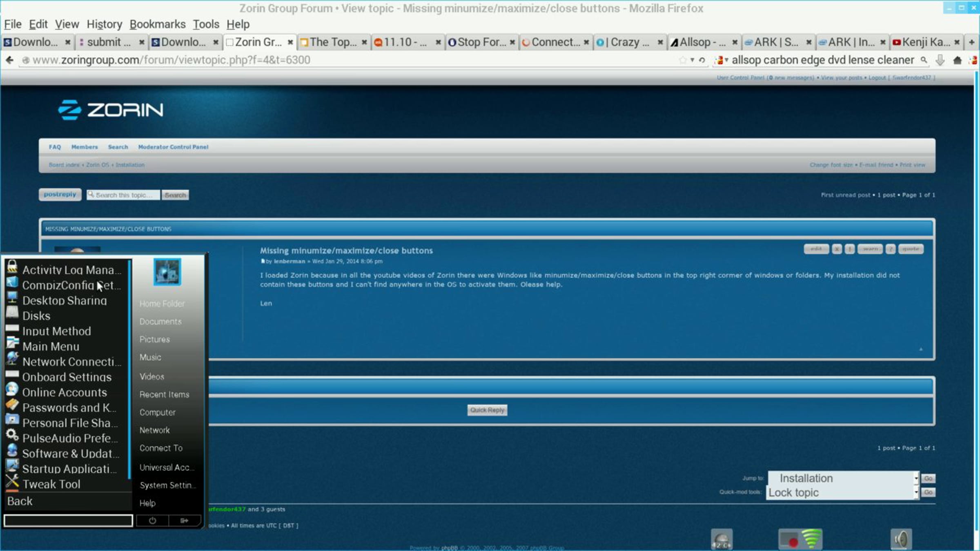Open the Firefox downloads arrow

[940, 60]
